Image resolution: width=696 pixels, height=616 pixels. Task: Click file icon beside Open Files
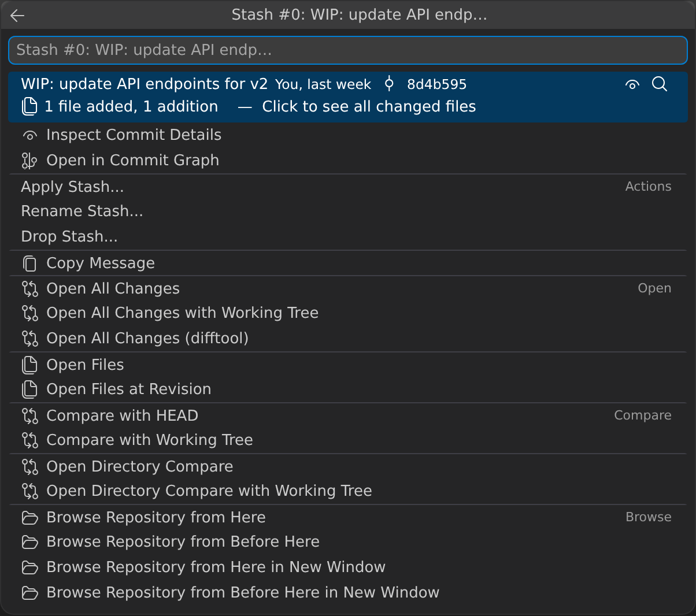[x=29, y=365]
